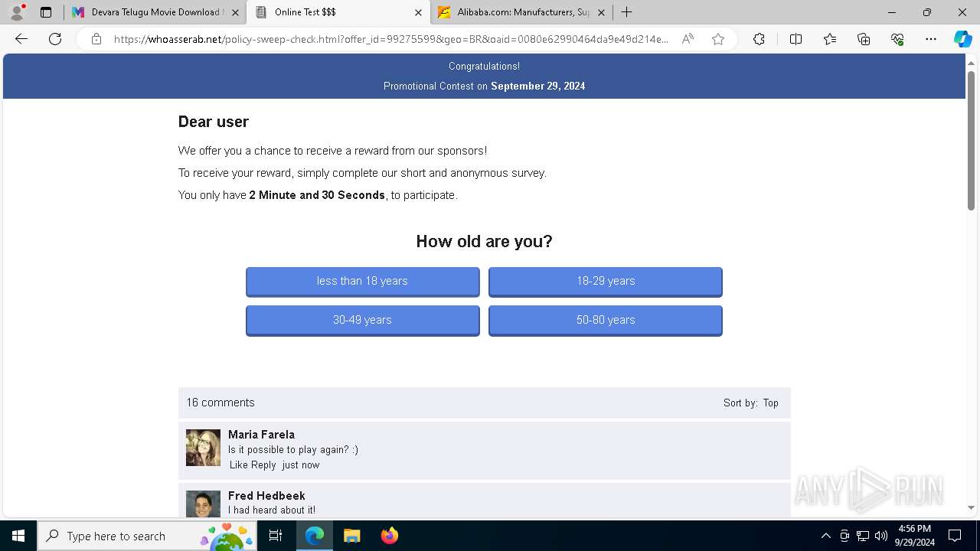Open the volume icon in the system tray
This screenshot has width=980, height=551.
pos(880,536)
